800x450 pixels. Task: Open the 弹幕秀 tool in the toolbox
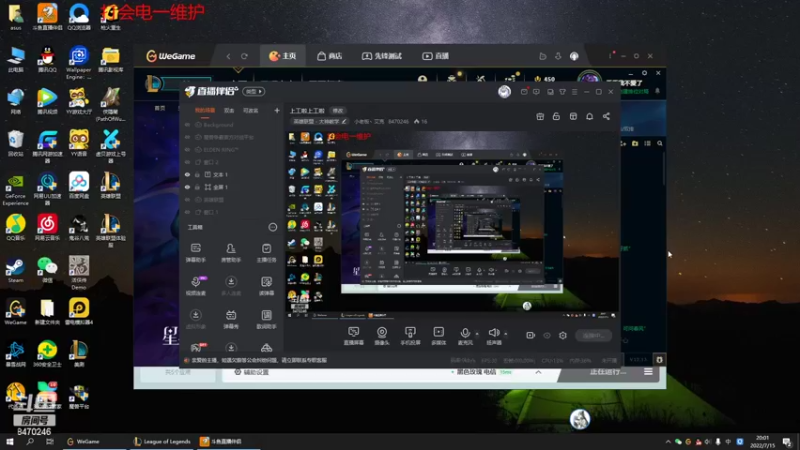coord(231,319)
